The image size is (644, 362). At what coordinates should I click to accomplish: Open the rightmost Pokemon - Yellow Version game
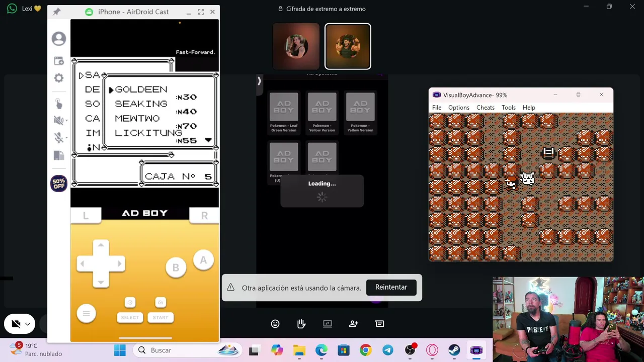360,113
